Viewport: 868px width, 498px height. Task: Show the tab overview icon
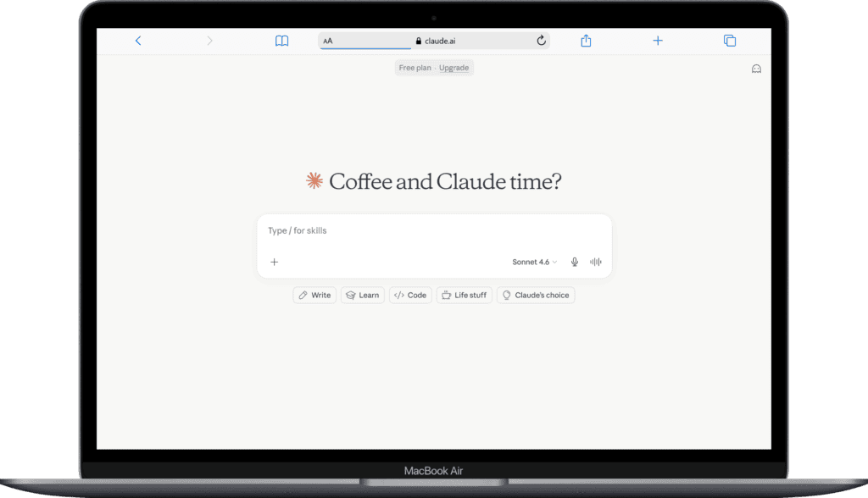(x=730, y=41)
